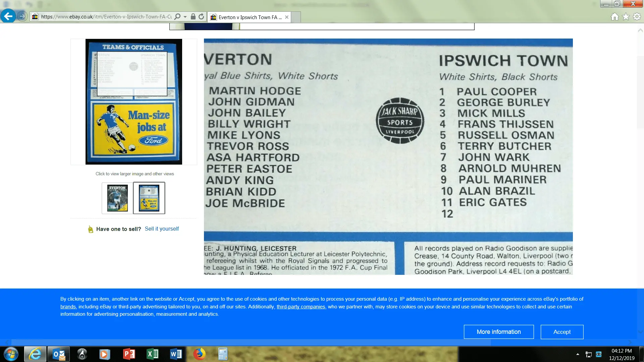644x362 pixels.
Task: Click the Refresh page icon
Action: tap(201, 16)
